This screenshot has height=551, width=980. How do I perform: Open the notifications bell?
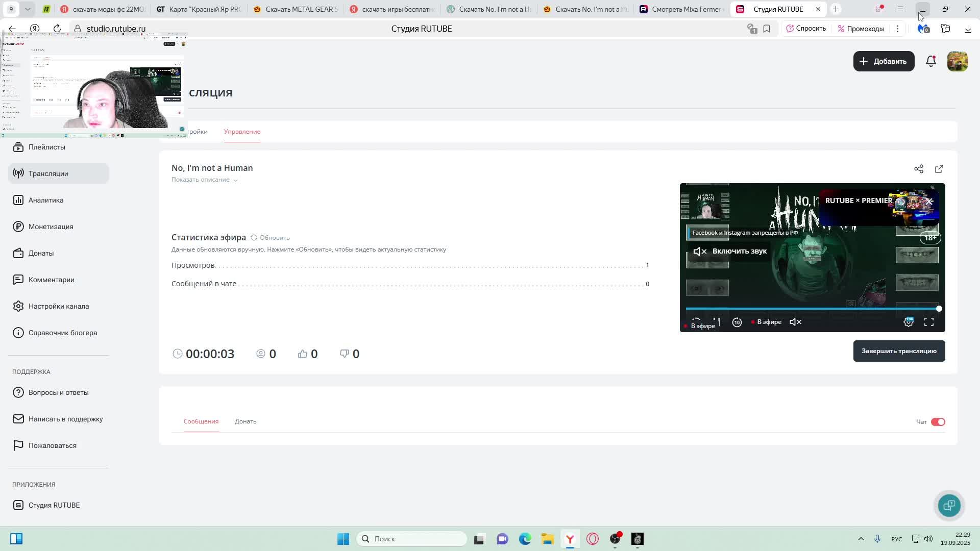[x=930, y=61]
